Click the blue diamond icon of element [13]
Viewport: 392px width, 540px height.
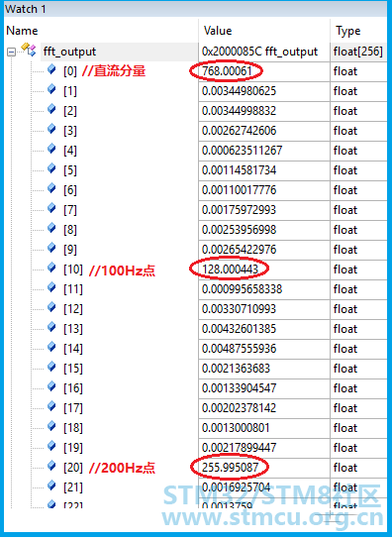tap(51, 327)
